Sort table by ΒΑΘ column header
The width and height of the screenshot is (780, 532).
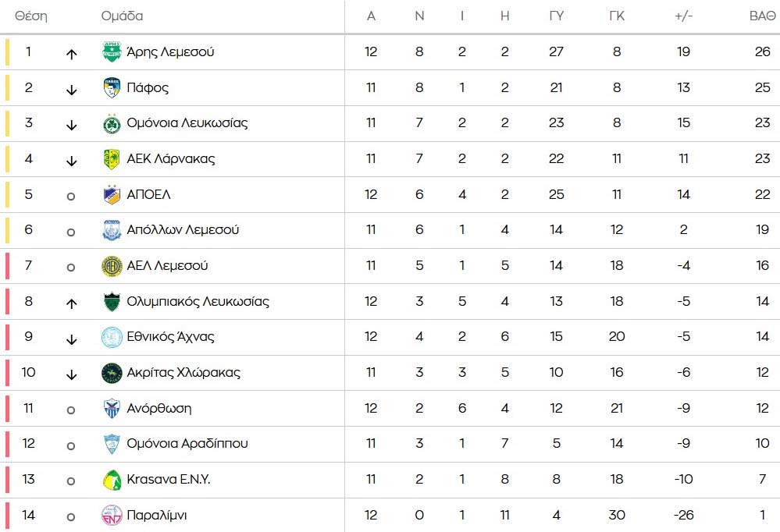point(762,16)
